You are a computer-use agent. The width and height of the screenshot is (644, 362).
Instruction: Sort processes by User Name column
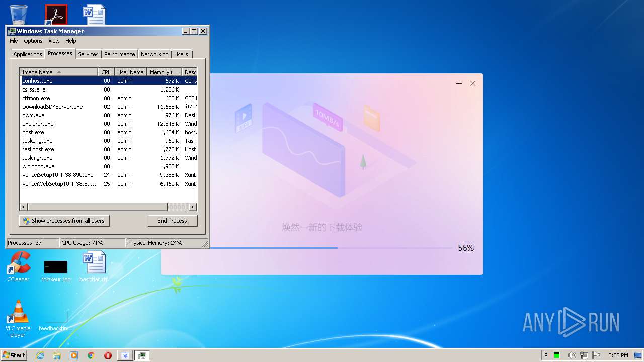(130, 72)
